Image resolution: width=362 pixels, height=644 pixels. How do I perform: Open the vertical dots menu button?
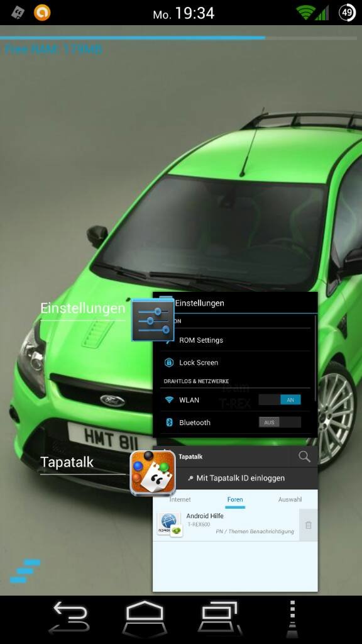tap(292, 619)
